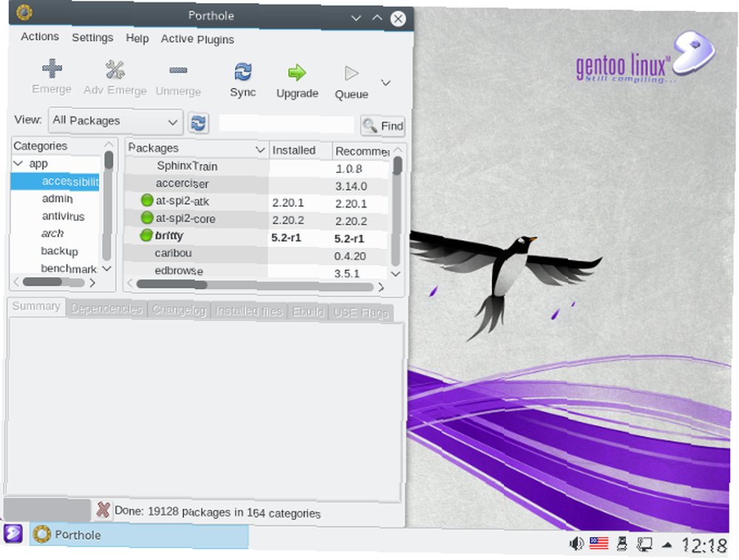Click the search text field

[x=286, y=124]
